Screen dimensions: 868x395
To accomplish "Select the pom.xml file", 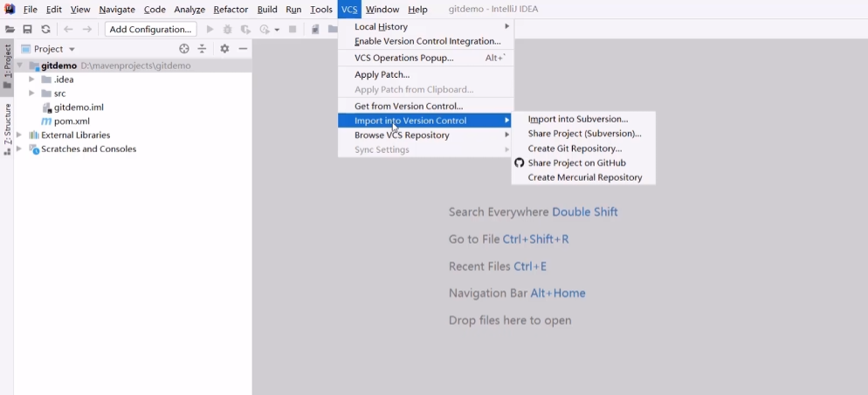I will click(72, 121).
